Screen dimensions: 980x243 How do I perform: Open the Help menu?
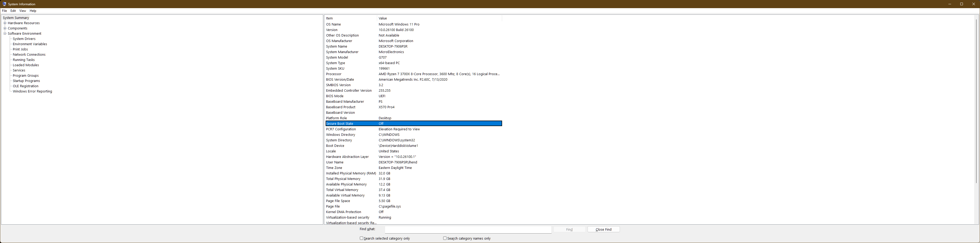(x=33, y=11)
